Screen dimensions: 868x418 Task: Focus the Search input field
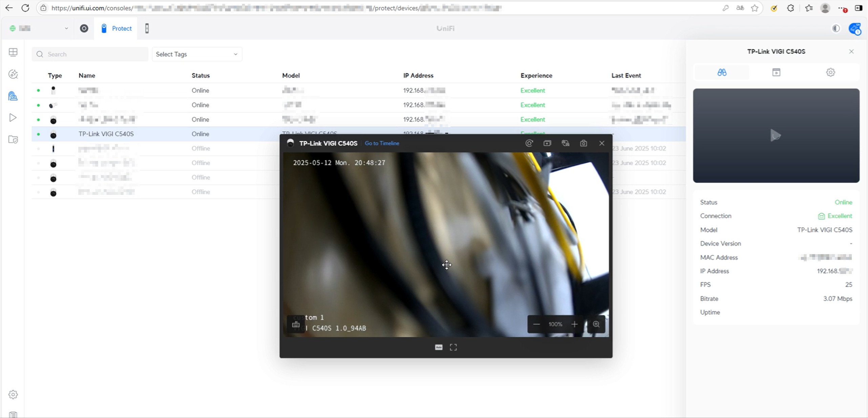tap(90, 54)
